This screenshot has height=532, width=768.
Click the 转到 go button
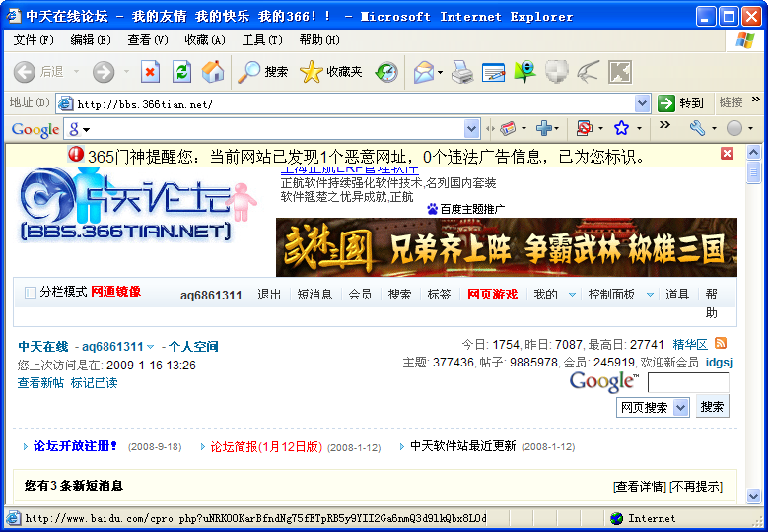[x=681, y=103]
